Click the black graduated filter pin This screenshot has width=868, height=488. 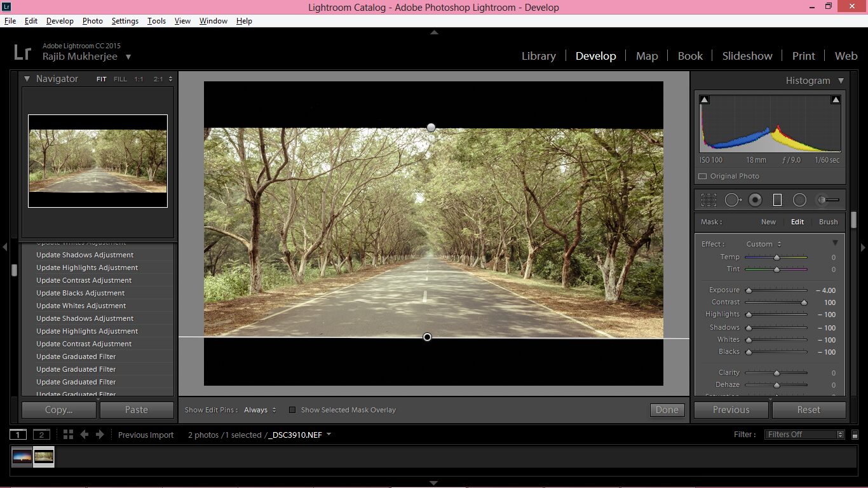point(427,337)
